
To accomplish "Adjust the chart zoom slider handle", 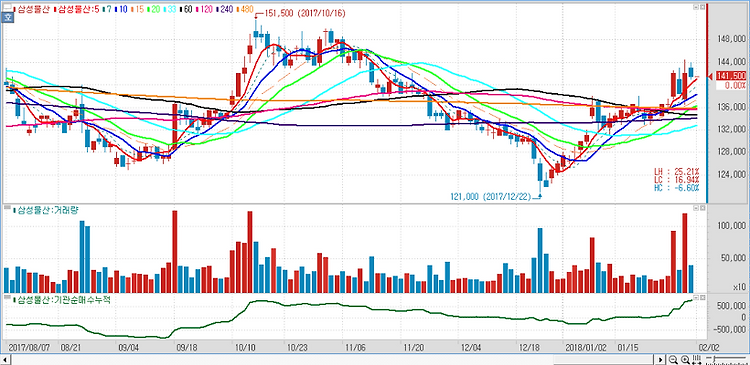I will tap(714, 359).
